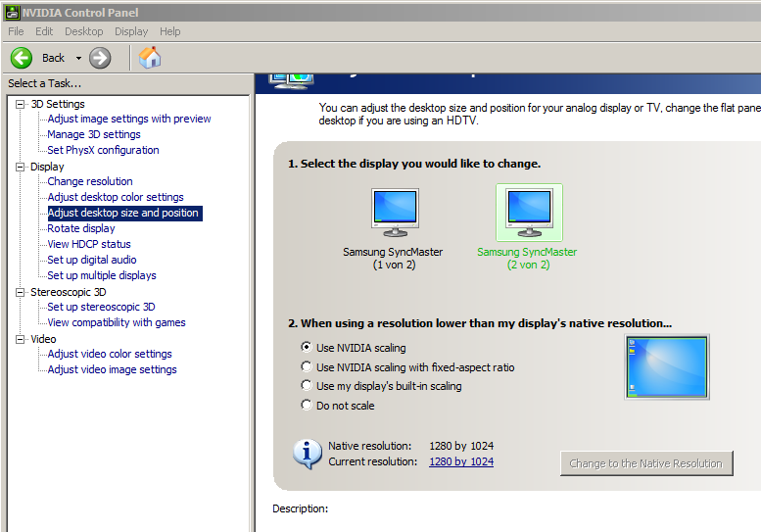
Task: Open the File menu
Action: pos(16,31)
